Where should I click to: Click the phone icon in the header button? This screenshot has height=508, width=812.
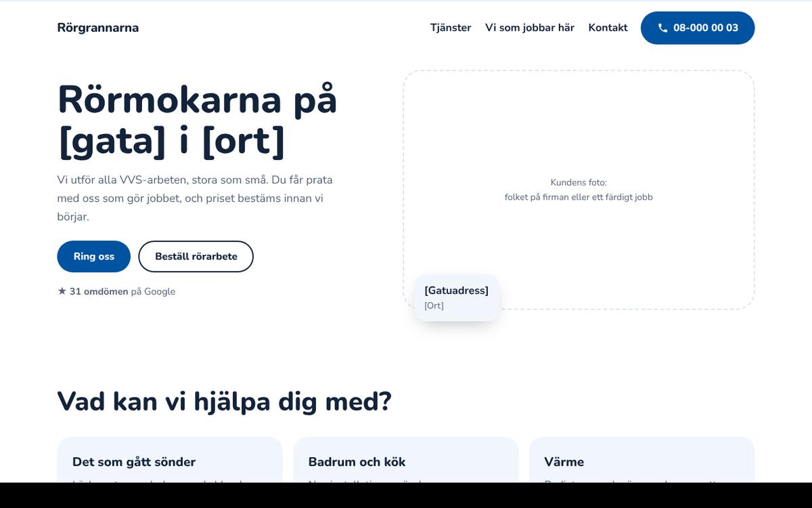662,28
